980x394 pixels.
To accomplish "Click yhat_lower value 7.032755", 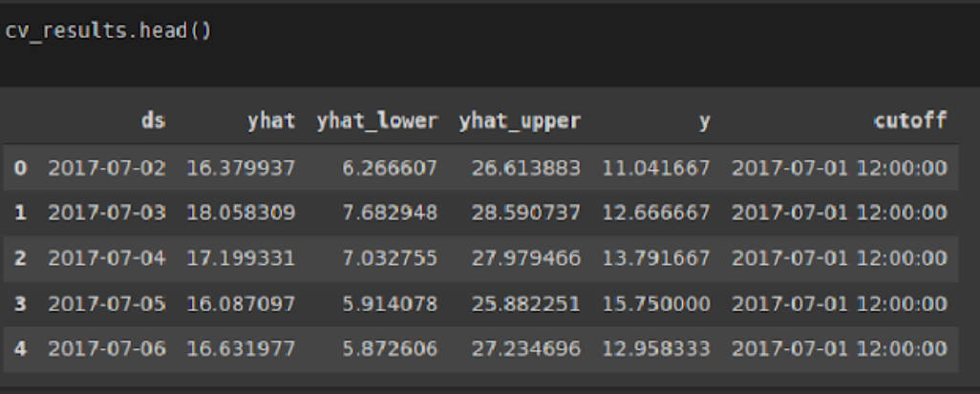I will coord(390,258).
